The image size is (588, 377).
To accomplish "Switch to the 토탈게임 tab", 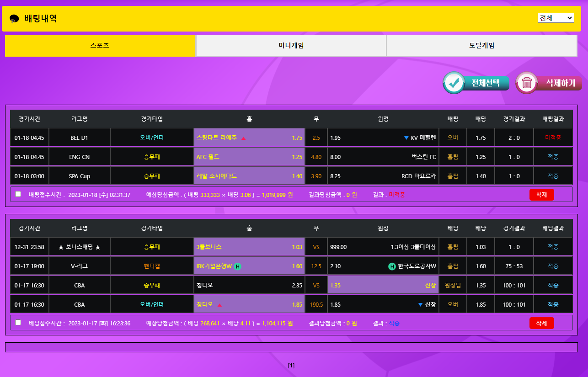I will (x=481, y=46).
